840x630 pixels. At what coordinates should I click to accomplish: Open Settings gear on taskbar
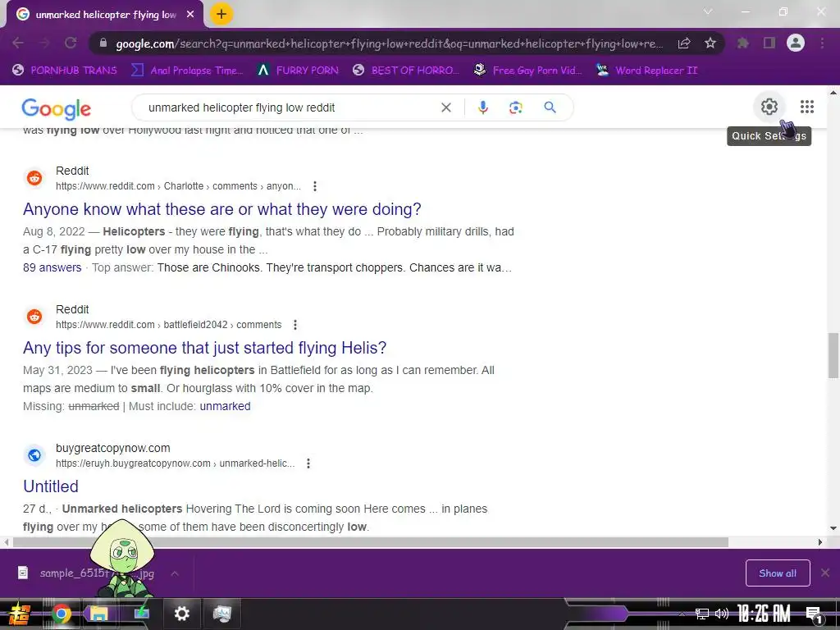181,614
